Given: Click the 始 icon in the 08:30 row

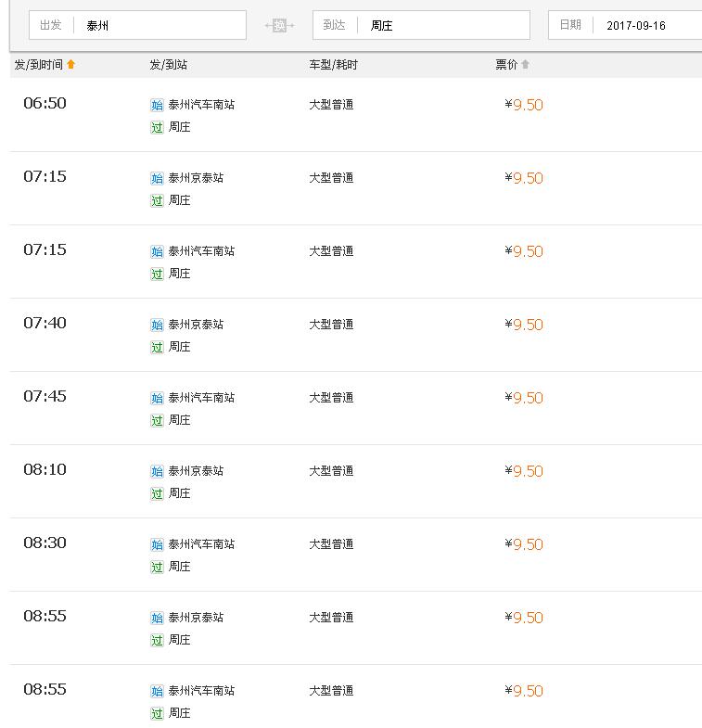Looking at the screenshot, I should pyautogui.click(x=157, y=544).
